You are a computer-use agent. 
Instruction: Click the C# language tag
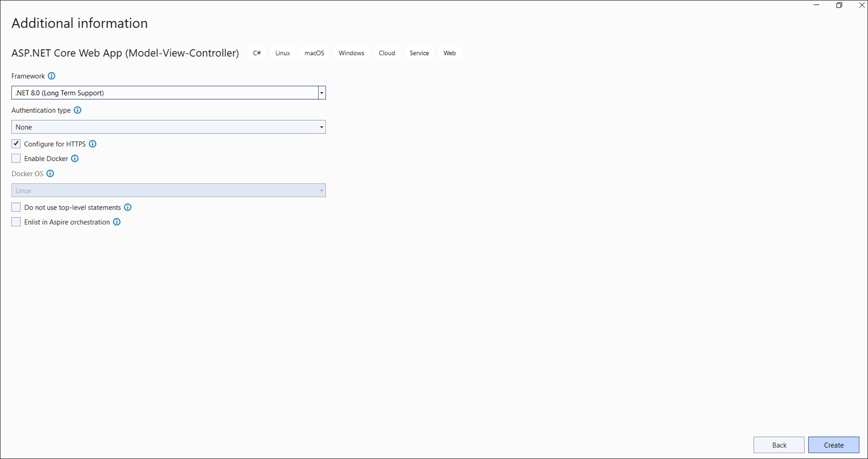pos(257,53)
